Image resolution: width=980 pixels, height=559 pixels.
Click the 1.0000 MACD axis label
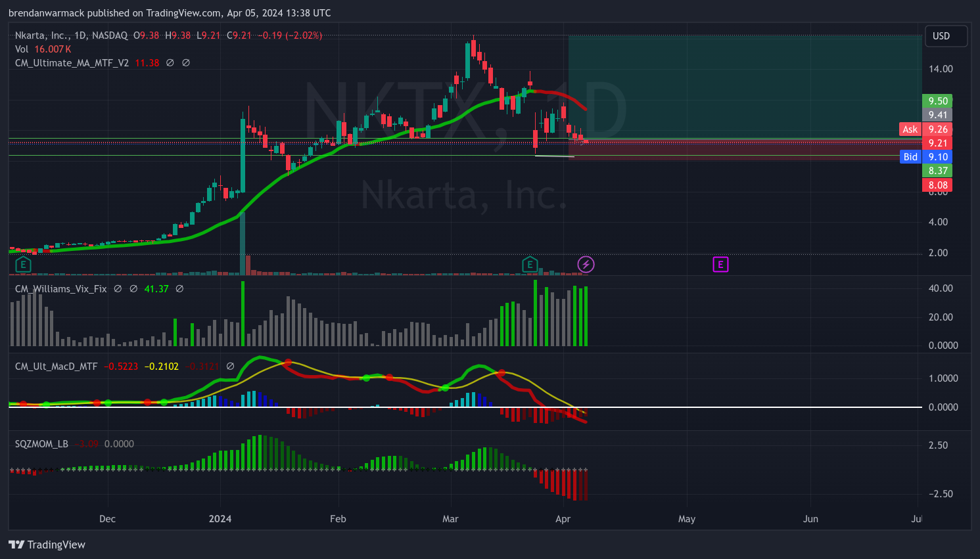pyautogui.click(x=943, y=378)
